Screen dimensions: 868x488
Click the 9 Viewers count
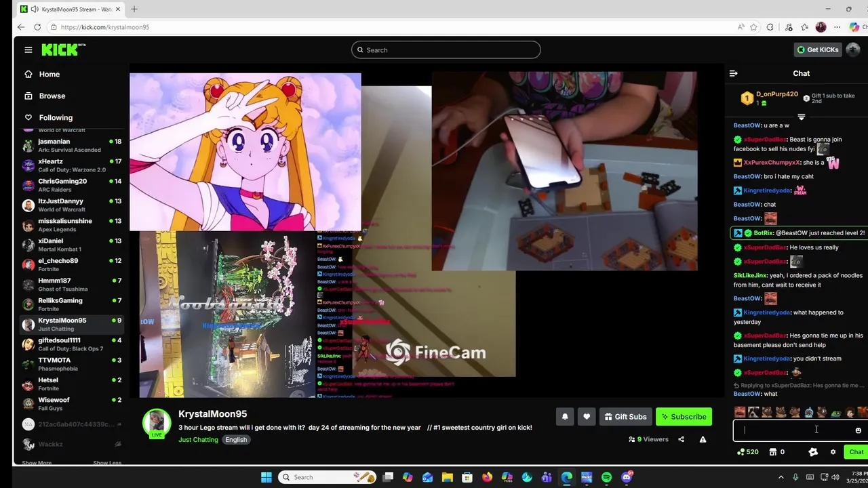[x=649, y=439]
